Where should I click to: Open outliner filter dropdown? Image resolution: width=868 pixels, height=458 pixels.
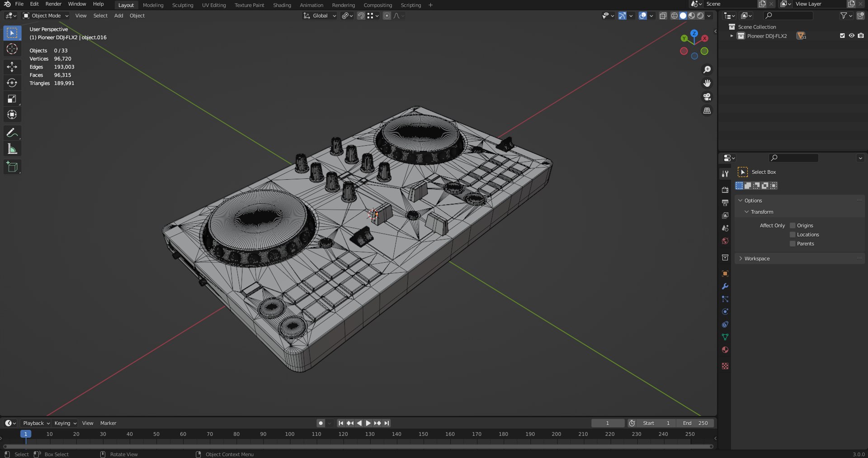[x=846, y=16]
